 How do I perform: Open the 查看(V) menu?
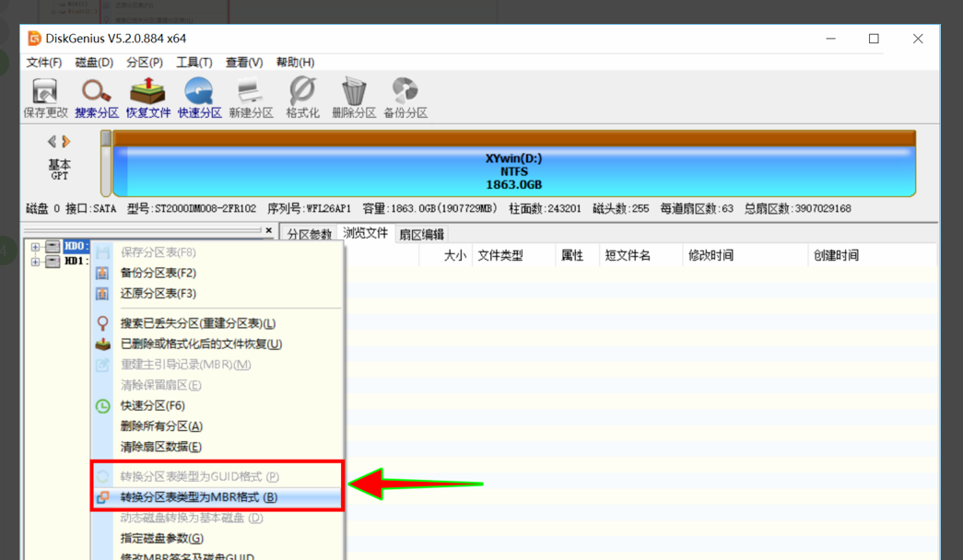click(244, 62)
